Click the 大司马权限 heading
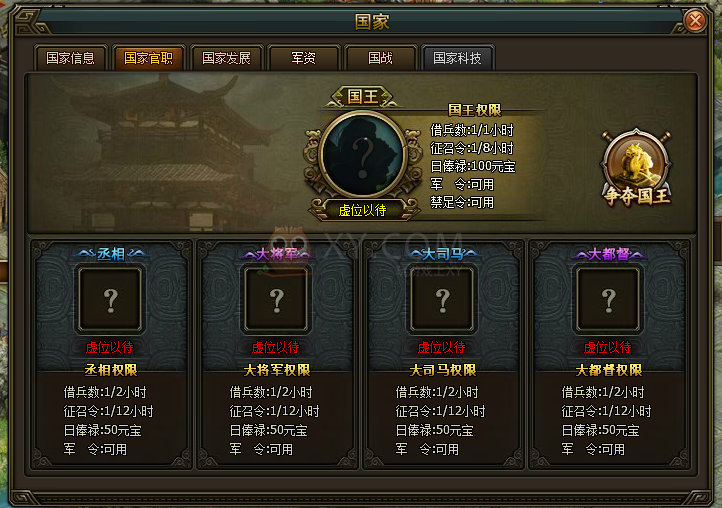This screenshot has width=722, height=508. point(443,370)
